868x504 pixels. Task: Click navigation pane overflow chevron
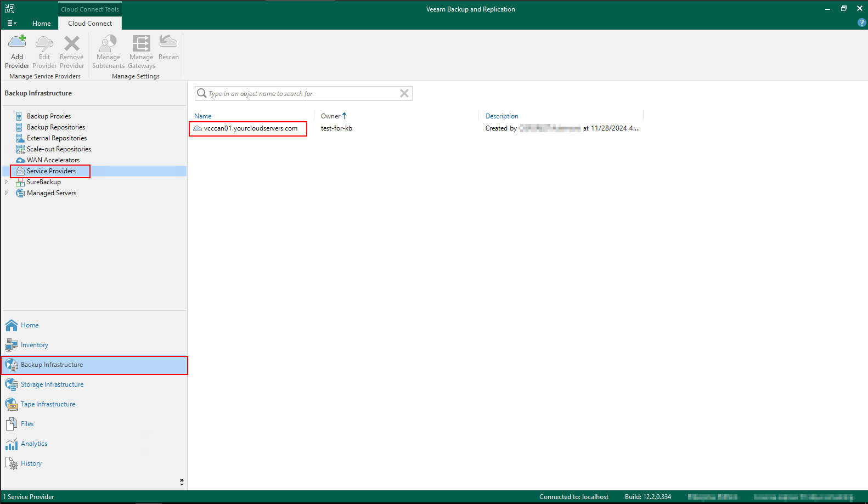(182, 482)
